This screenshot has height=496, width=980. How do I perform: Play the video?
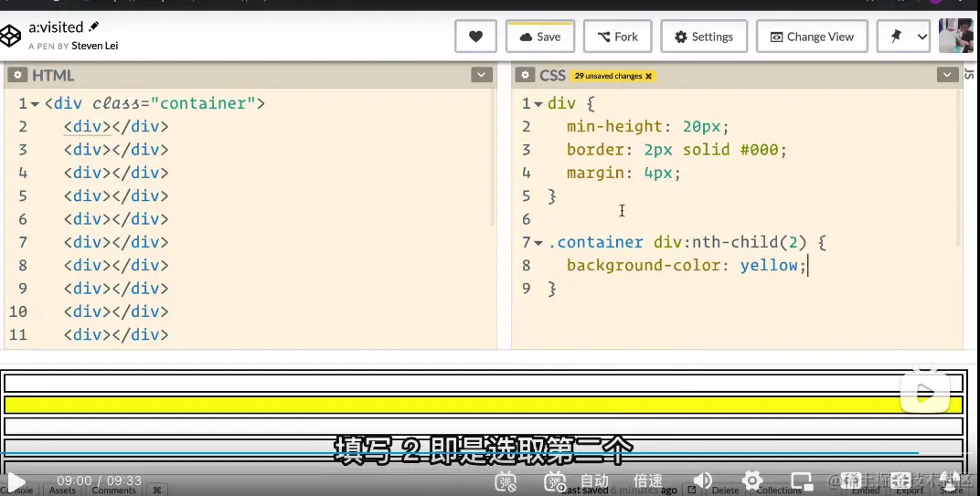[x=16, y=481]
